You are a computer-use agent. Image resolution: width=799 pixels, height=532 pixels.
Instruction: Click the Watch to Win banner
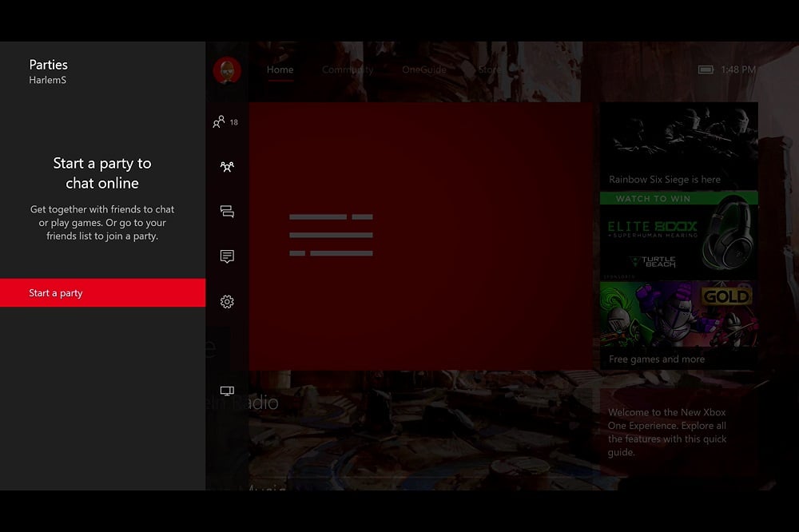pyautogui.click(x=678, y=198)
